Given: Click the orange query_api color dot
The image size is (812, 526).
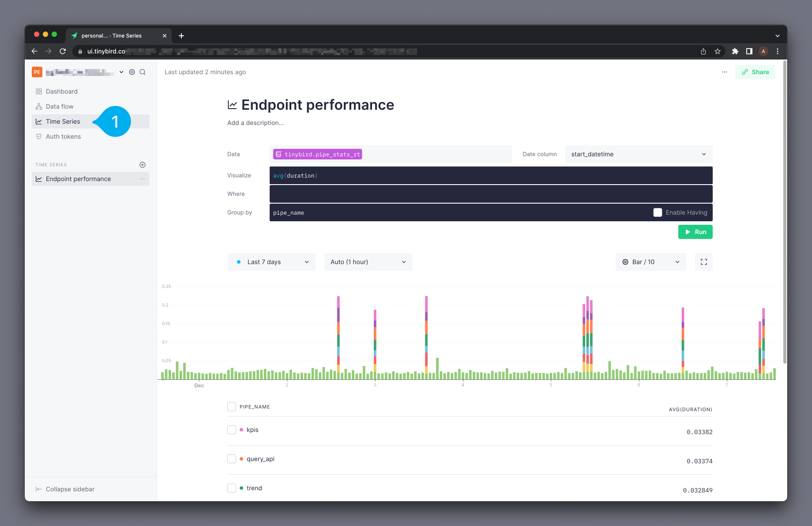Looking at the screenshot, I should point(241,459).
